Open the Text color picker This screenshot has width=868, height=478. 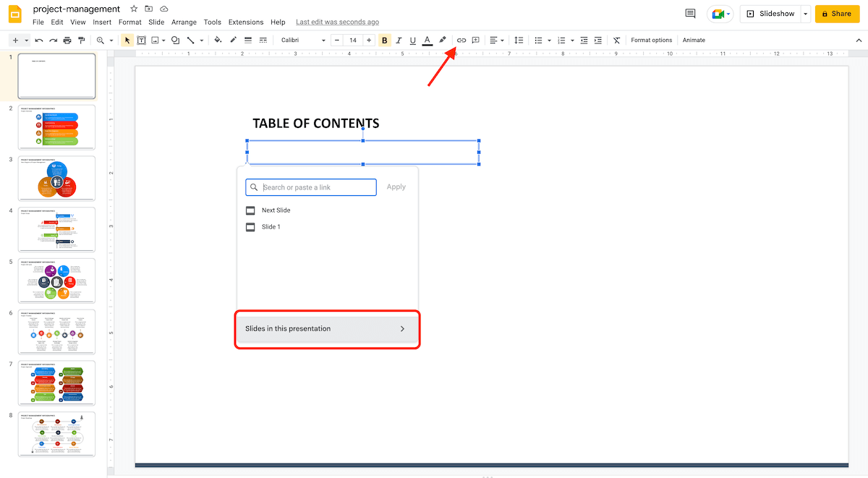[427, 40]
